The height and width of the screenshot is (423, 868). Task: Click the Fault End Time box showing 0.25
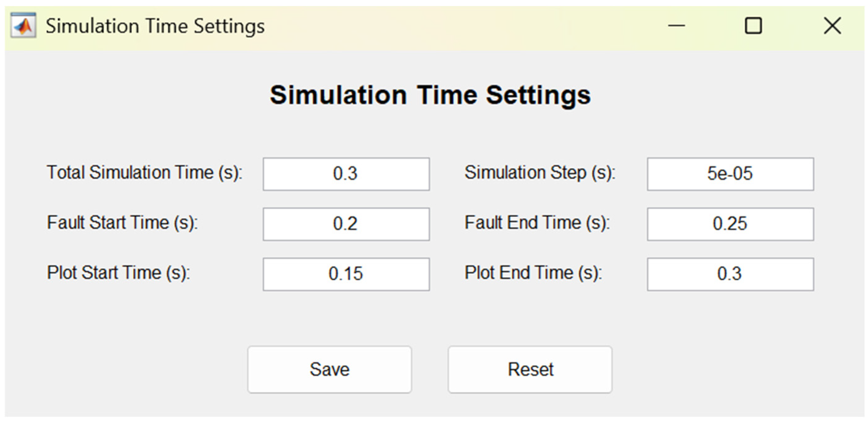730,224
